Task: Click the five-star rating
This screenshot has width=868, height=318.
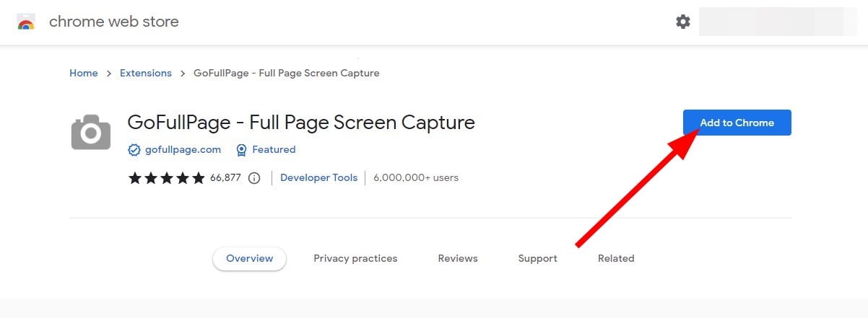Action: tap(166, 178)
